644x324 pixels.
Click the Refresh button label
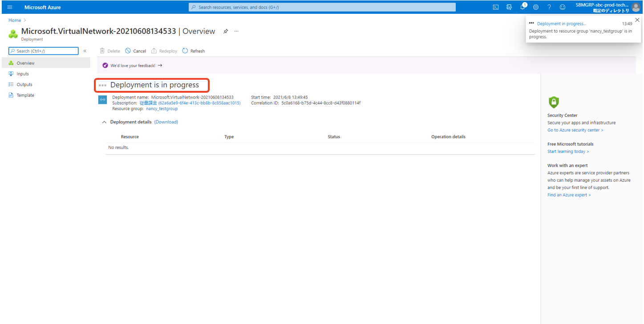198,51
